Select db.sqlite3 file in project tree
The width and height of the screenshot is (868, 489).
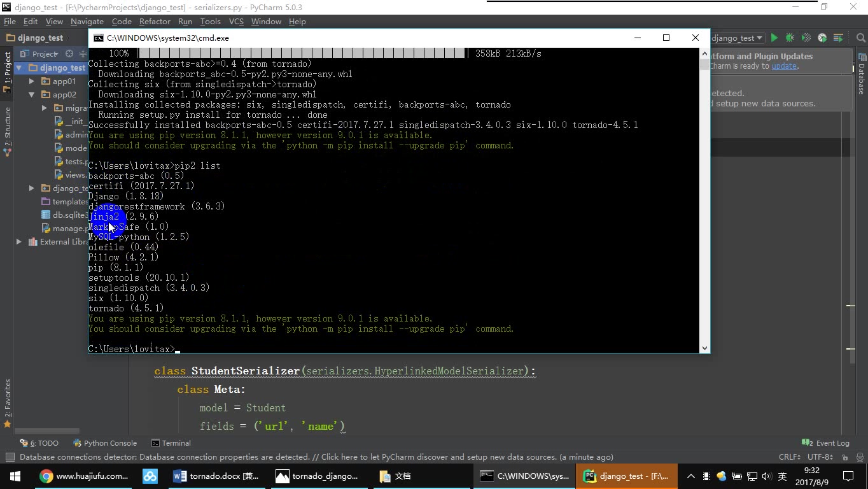click(64, 215)
